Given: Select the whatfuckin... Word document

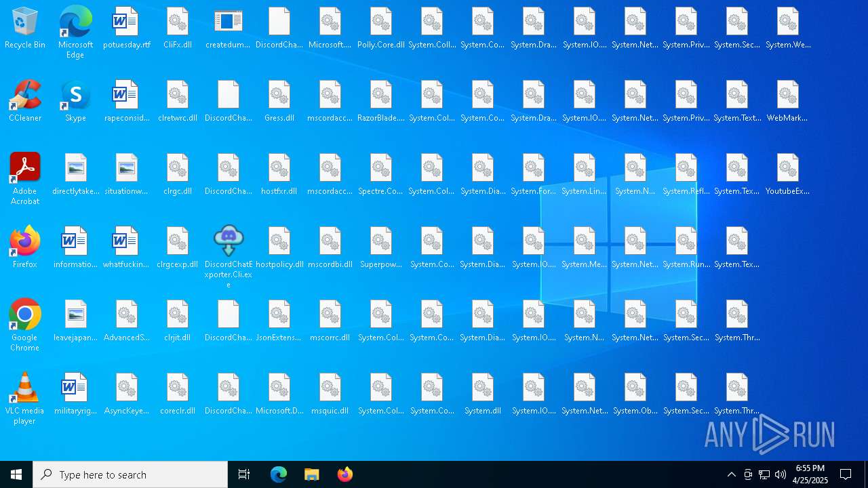Looking at the screenshot, I should (x=127, y=248).
